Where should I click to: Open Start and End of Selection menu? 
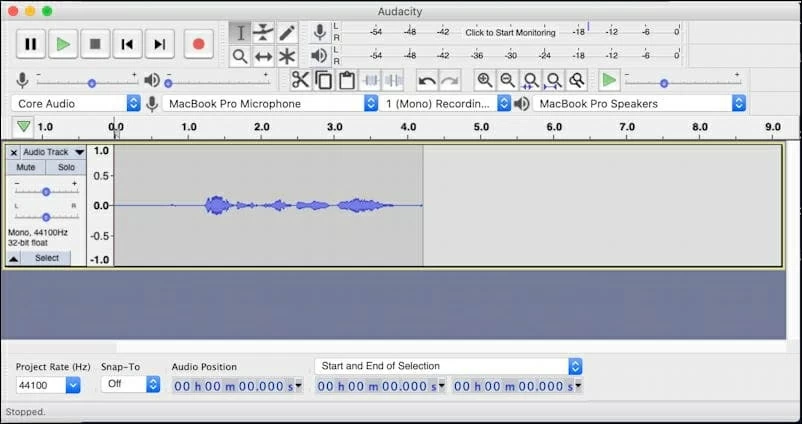coord(448,366)
